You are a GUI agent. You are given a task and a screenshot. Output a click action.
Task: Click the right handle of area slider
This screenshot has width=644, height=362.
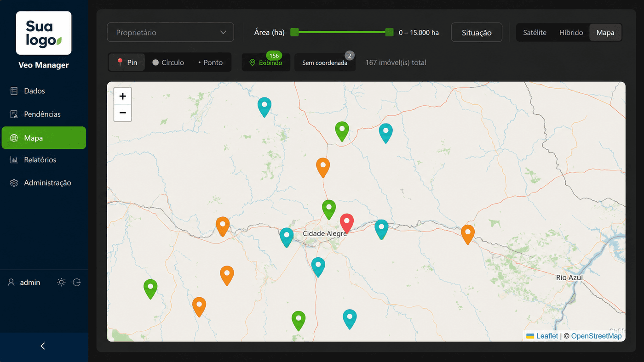click(x=390, y=32)
